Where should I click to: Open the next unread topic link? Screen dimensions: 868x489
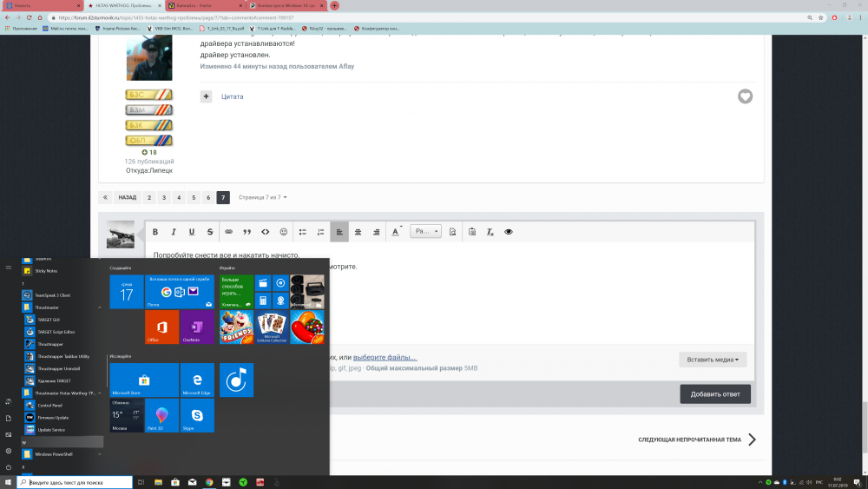(x=697, y=439)
